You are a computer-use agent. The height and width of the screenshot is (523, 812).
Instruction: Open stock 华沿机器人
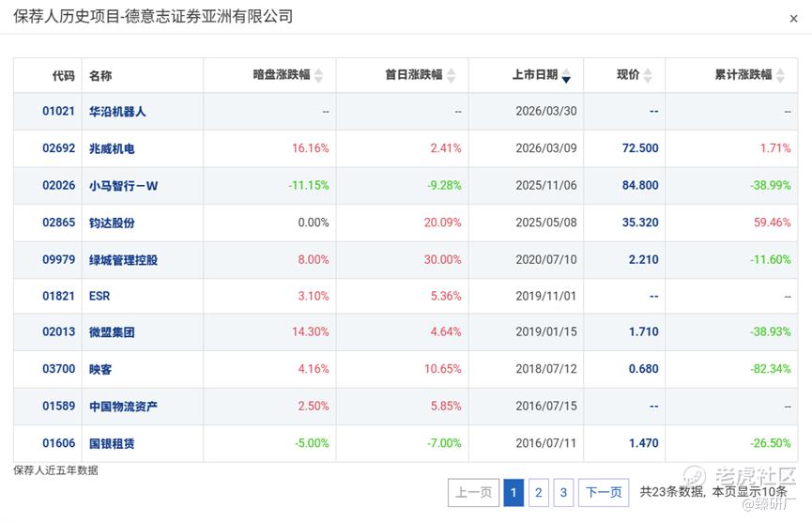[117, 112]
